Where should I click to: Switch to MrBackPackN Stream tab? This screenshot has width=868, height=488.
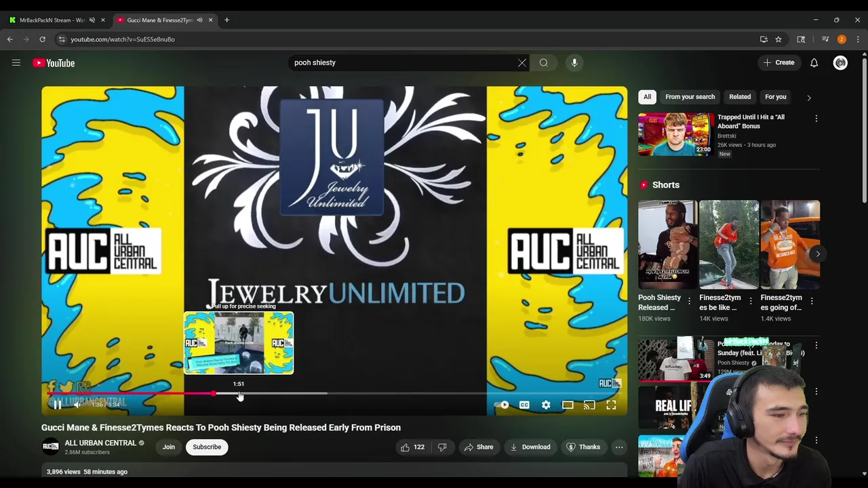52,20
